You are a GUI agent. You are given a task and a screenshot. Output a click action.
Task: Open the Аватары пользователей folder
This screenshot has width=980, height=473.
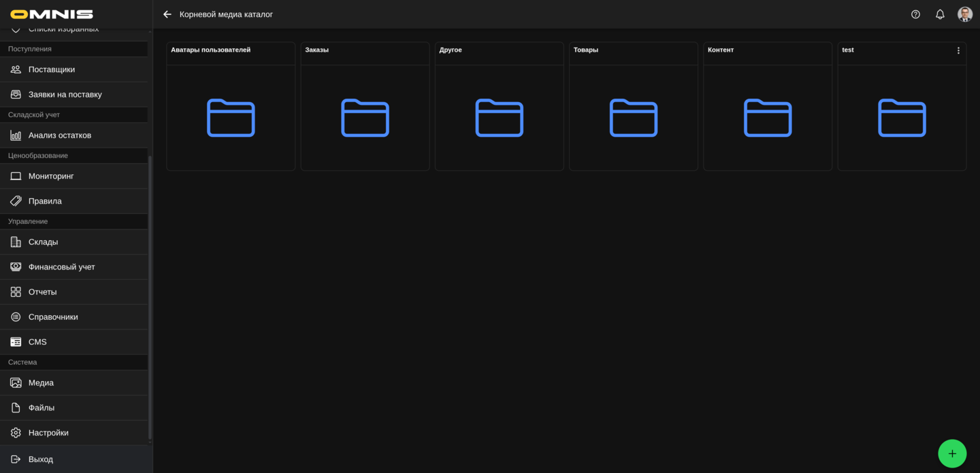(231, 118)
